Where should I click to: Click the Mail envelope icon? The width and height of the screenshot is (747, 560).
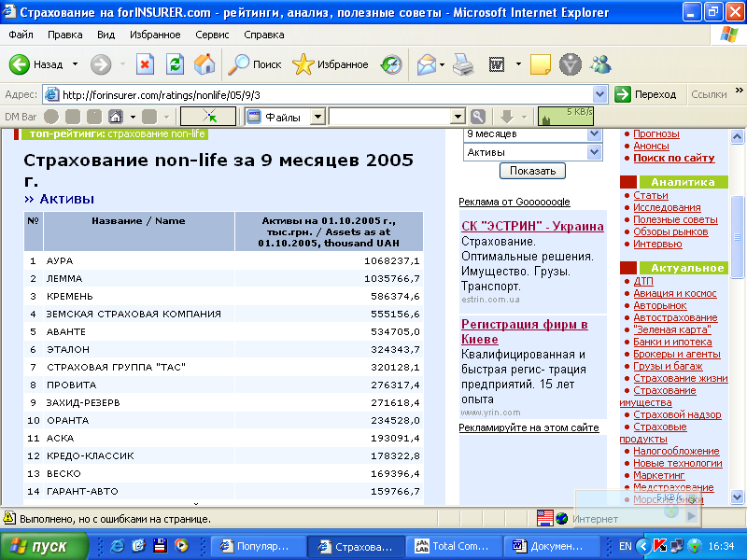(427, 64)
